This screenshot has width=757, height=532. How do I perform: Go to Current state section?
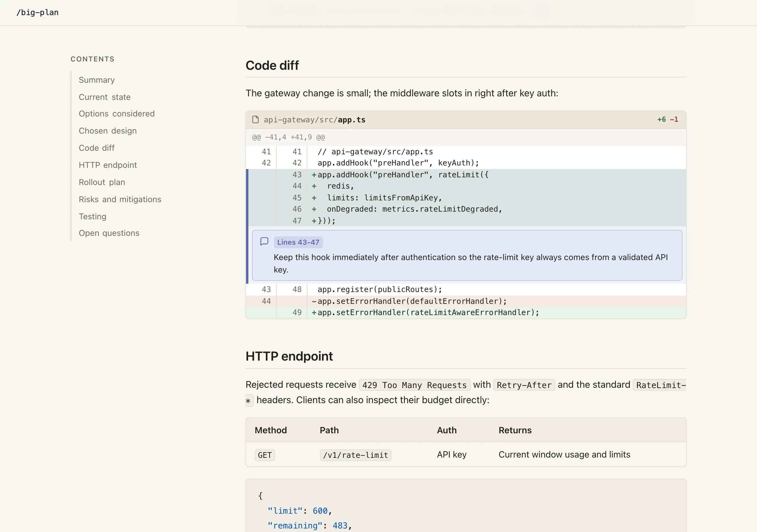104,97
